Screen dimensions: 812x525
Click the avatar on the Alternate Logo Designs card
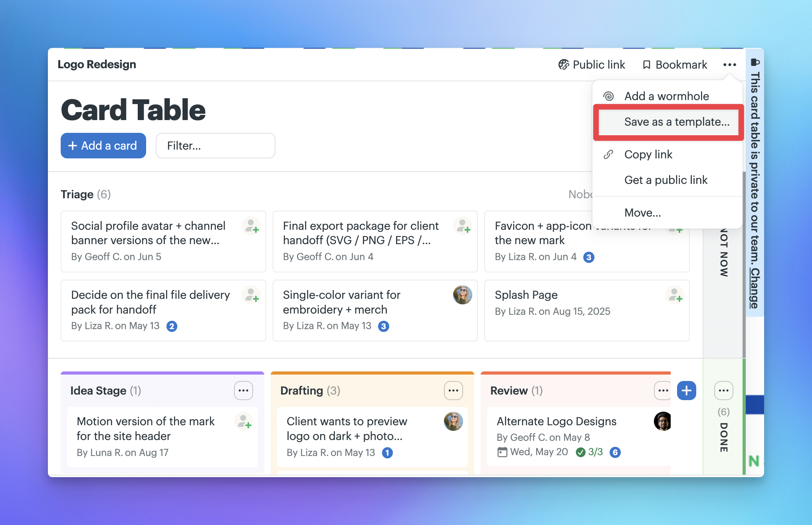click(x=663, y=421)
